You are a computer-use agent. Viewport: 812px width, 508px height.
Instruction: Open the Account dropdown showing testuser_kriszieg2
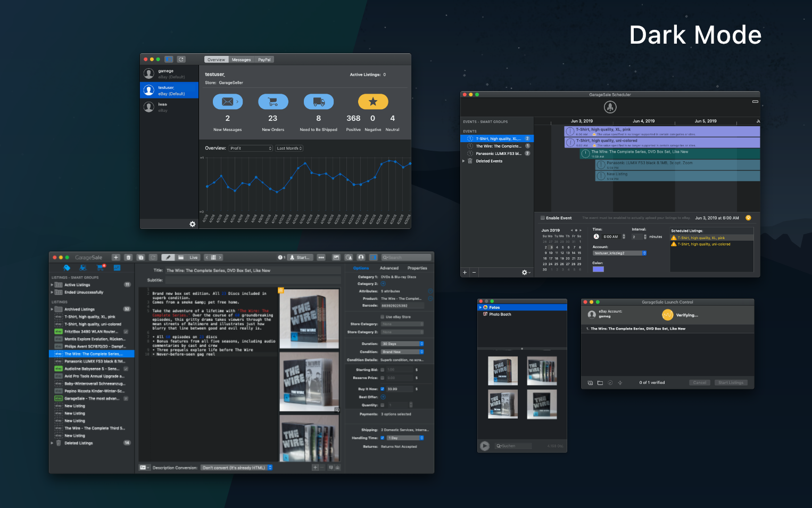(619, 253)
